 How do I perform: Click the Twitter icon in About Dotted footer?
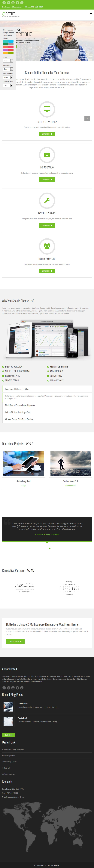point(8,688)
